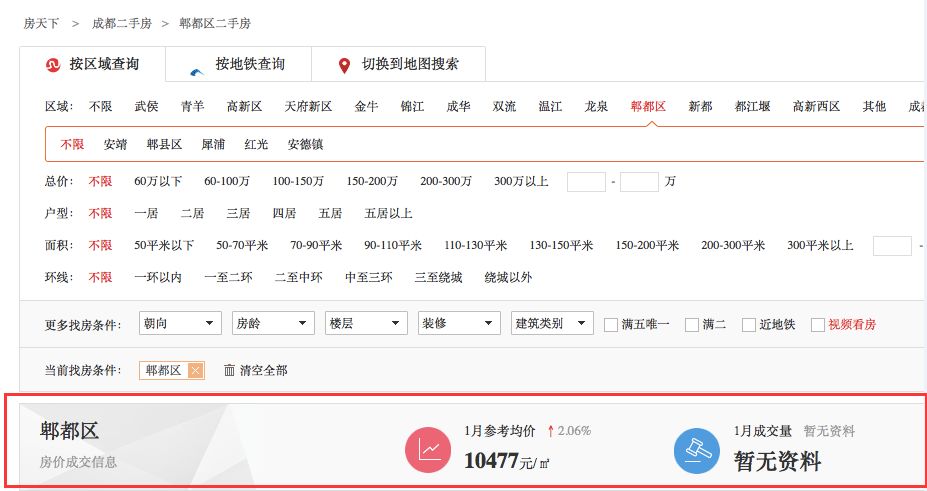Tick the 视频看房 checkbox
Screen dimensions: 927x491
pos(818,324)
